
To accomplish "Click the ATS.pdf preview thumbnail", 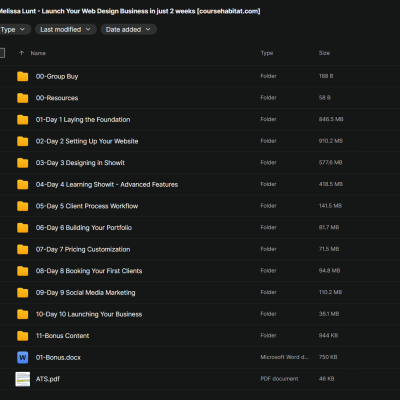I will click(23, 379).
